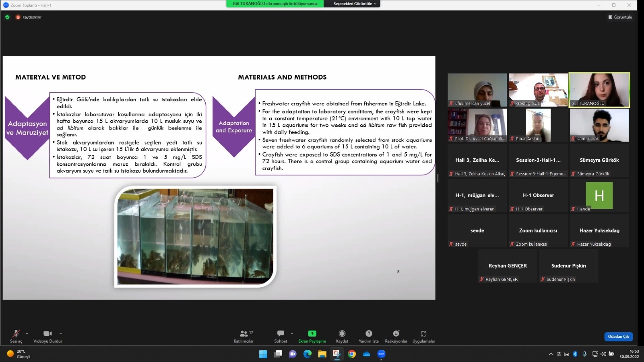
Task: Click the drag handle between slide and gallery
Action: click(438, 178)
